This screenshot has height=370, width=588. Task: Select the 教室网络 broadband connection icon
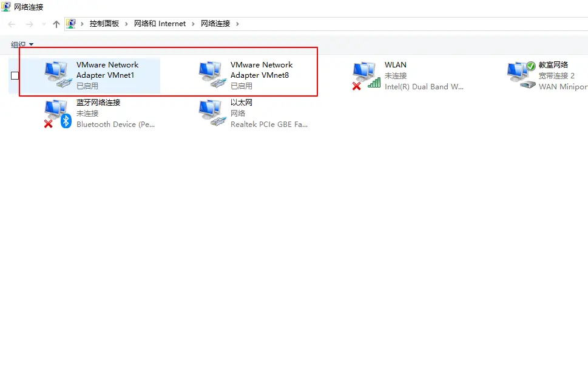tap(521, 74)
